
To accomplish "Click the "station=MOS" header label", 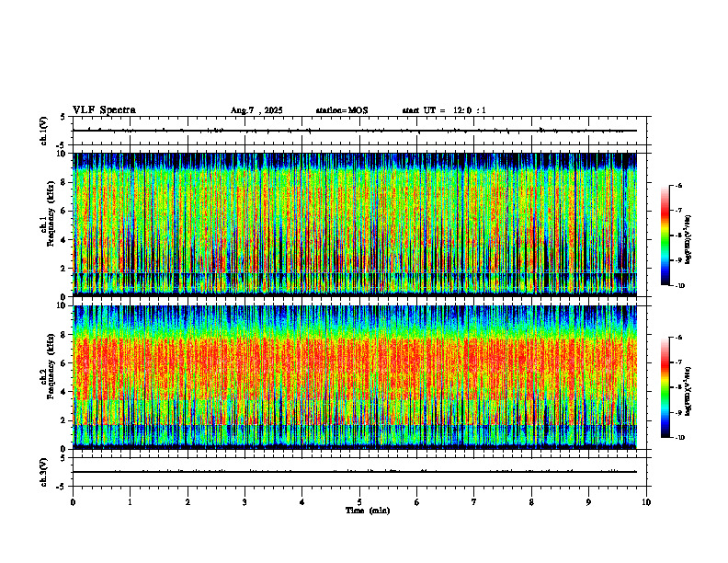I will pyautogui.click(x=342, y=110).
